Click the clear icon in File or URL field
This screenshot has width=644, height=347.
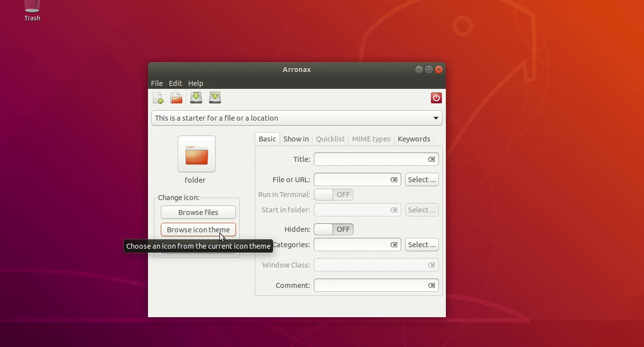[394, 180]
